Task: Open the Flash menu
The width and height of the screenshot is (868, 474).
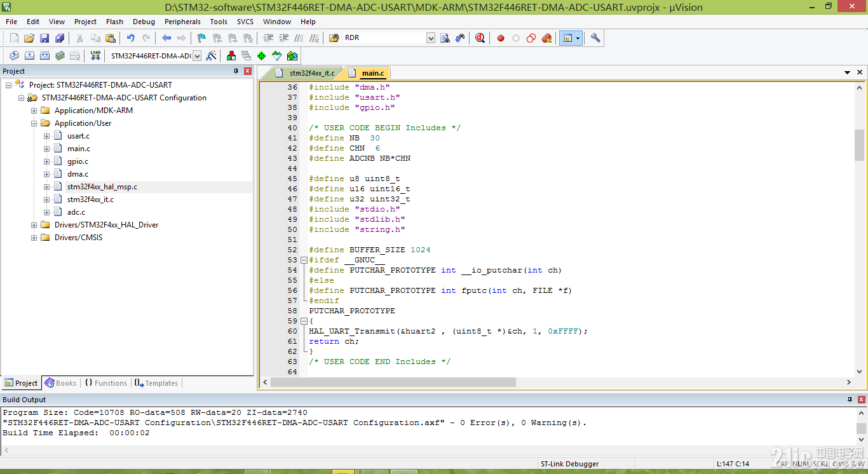Action: pyautogui.click(x=115, y=22)
